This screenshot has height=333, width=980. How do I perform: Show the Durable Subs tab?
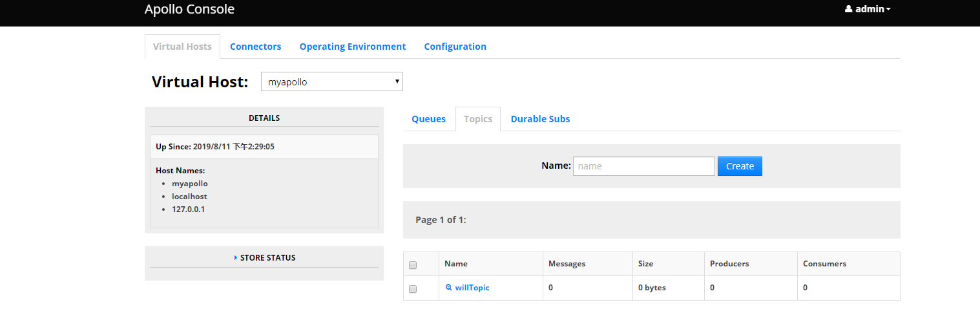tap(541, 119)
